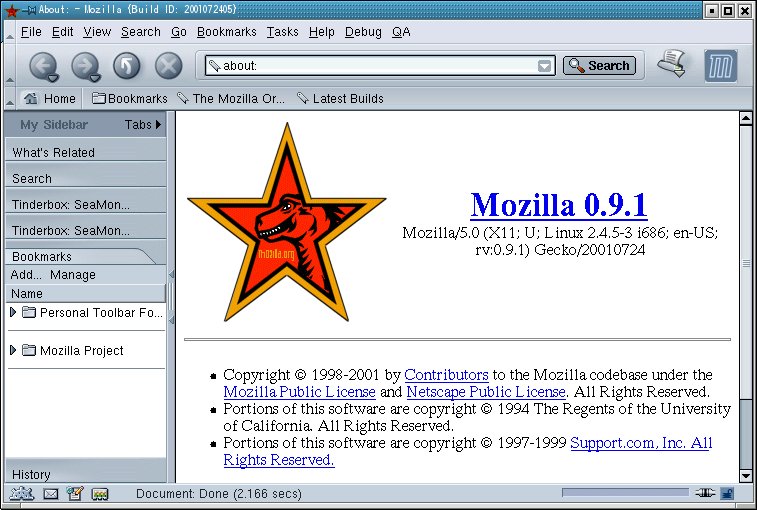Image resolution: width=757 pixels, height=510 pixels.
Task: Click the Mozilla M throbber logo
Action: 720,66
